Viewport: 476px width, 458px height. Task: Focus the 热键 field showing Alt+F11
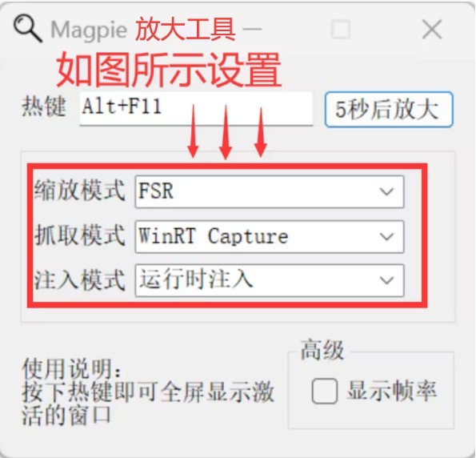(x=196, y=109)
